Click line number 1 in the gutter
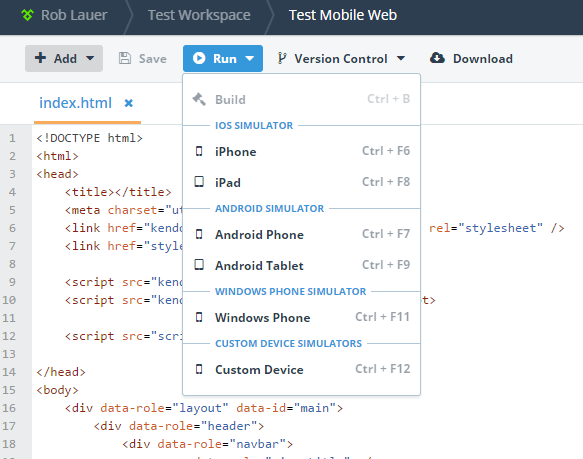The height and width of the screenshot is (459, 583). [x=12, y=138]
